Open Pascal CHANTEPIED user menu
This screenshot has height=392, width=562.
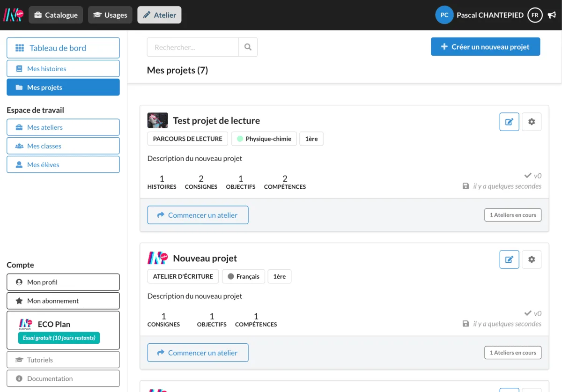coord(490,15)
